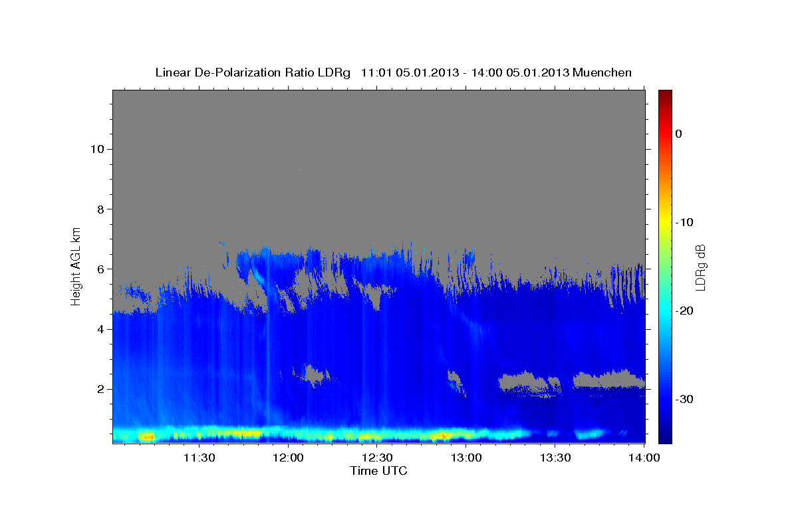Click the end time "14:00 05.01.2013" in title

point(520,72)
